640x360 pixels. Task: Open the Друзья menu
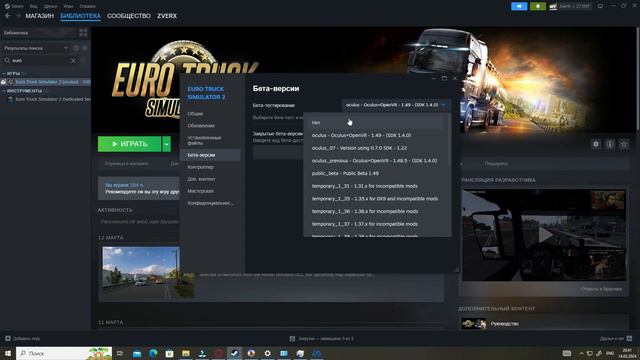click(51, 6)
